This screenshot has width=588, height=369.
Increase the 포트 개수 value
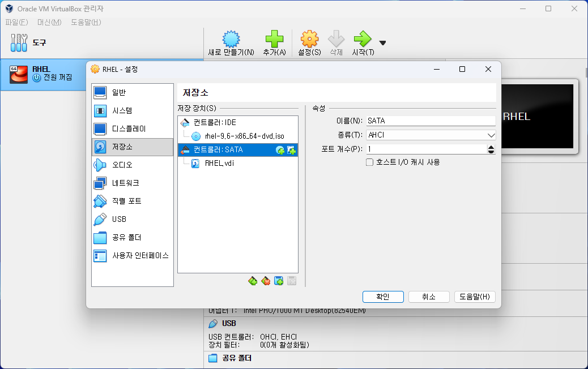(x=491, y=147)
